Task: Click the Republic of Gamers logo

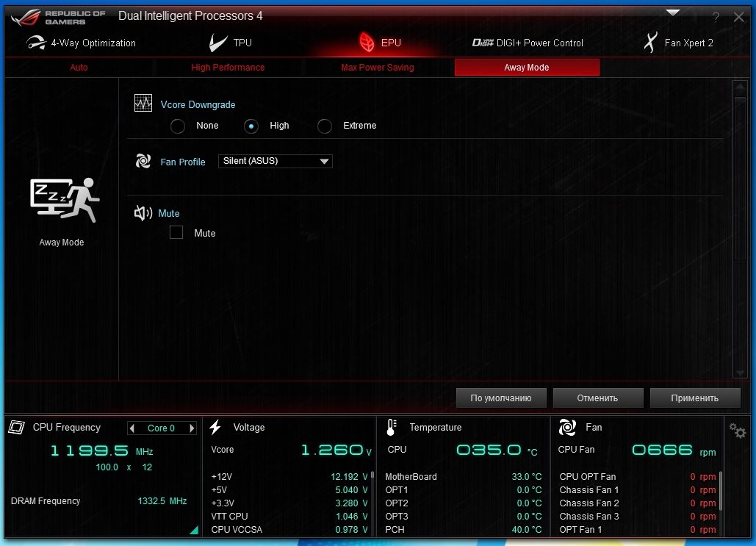Action: point(58,17)
